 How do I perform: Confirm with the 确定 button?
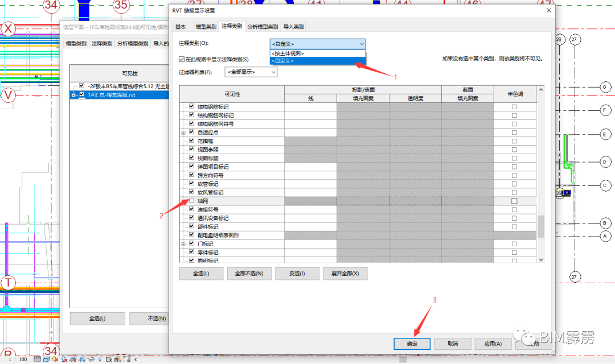coord(412,344)
